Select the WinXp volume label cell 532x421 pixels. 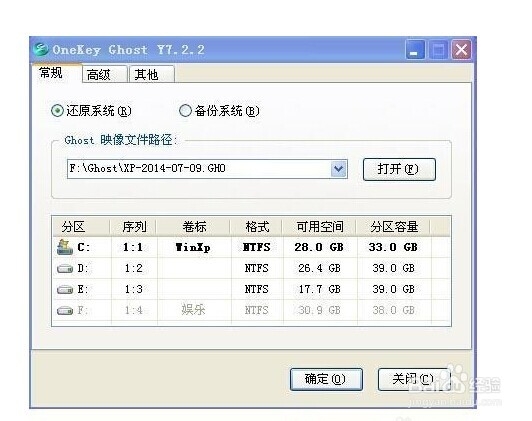[193, 248]
